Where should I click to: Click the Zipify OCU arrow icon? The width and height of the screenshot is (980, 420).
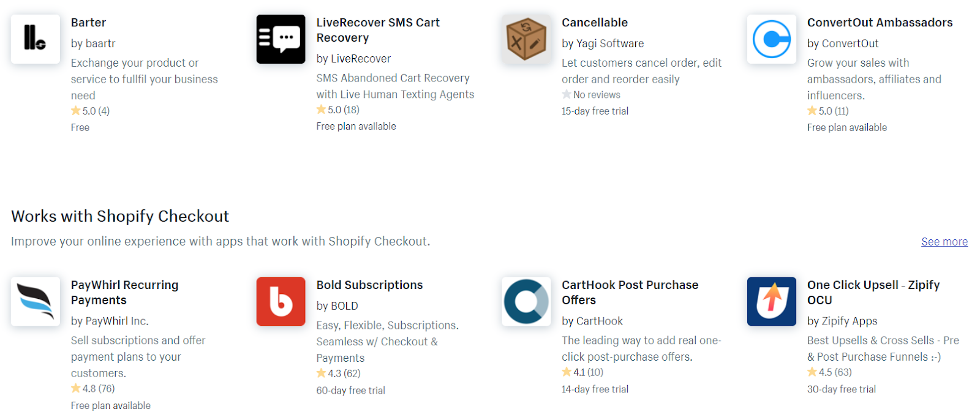tap(772, 301)
